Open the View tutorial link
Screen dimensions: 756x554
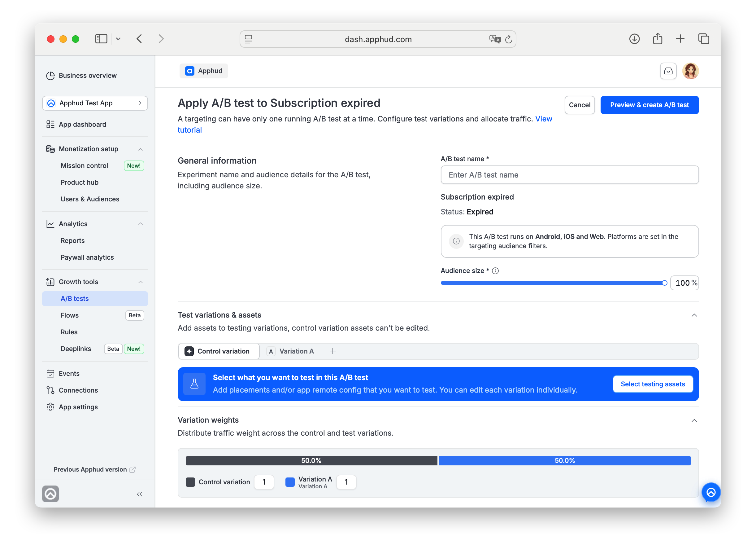coord(543,119)
